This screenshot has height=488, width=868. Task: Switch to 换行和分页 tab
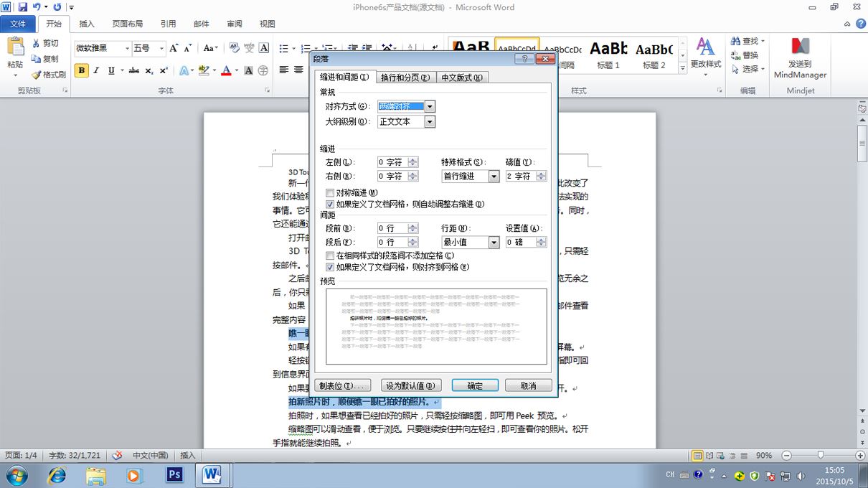coord(405,78)
